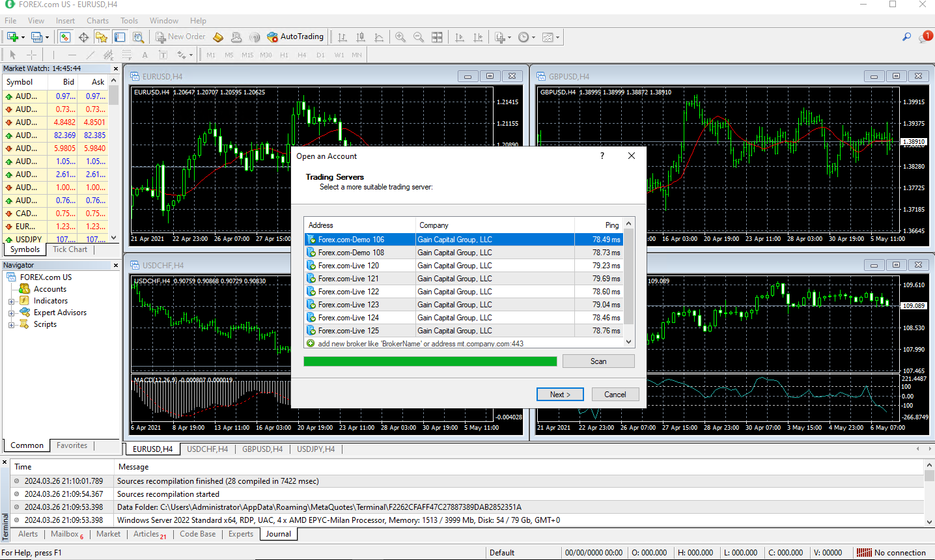Toggle the AutoTrading button
This screenshot has height=560, width=935.
(x=296, y=37)
